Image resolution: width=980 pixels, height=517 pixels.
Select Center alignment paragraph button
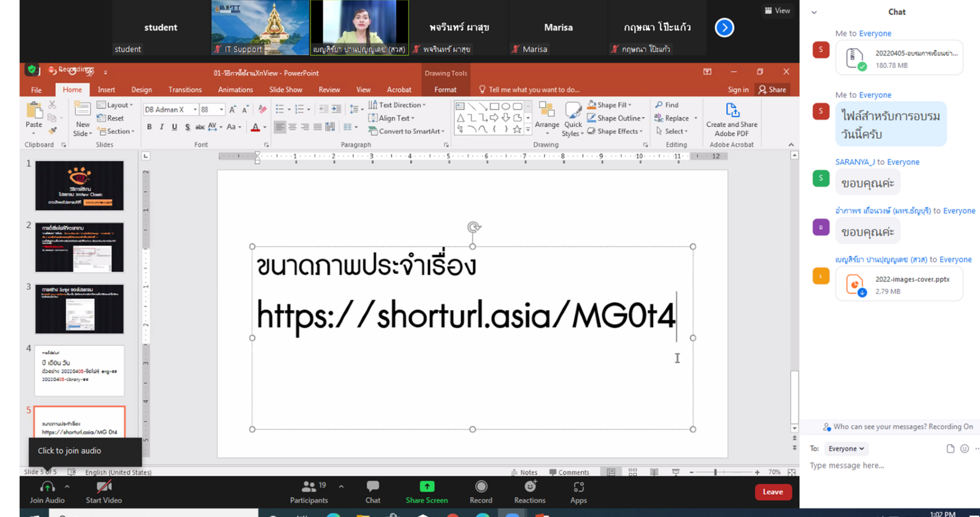pyautogui.click(x=292, y=127)
